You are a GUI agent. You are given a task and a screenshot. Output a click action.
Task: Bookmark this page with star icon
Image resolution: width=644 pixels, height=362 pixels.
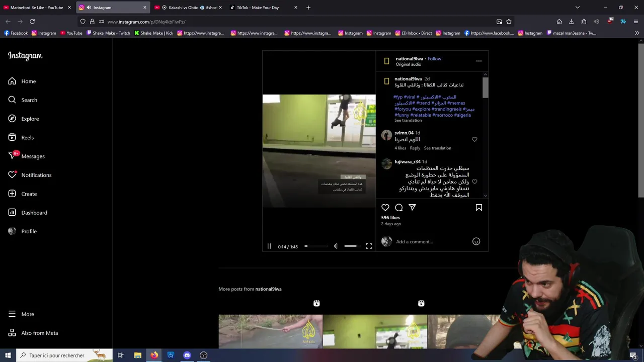509,22
